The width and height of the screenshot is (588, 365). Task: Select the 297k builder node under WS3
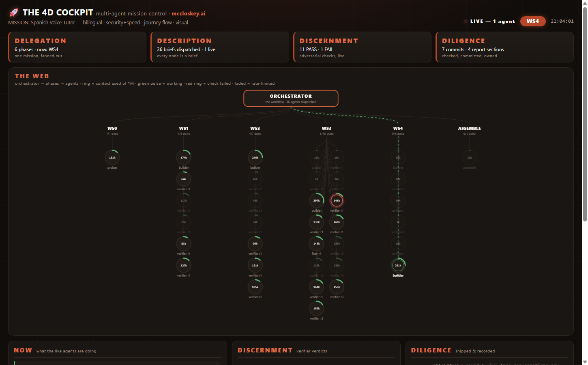coord(317,200)
